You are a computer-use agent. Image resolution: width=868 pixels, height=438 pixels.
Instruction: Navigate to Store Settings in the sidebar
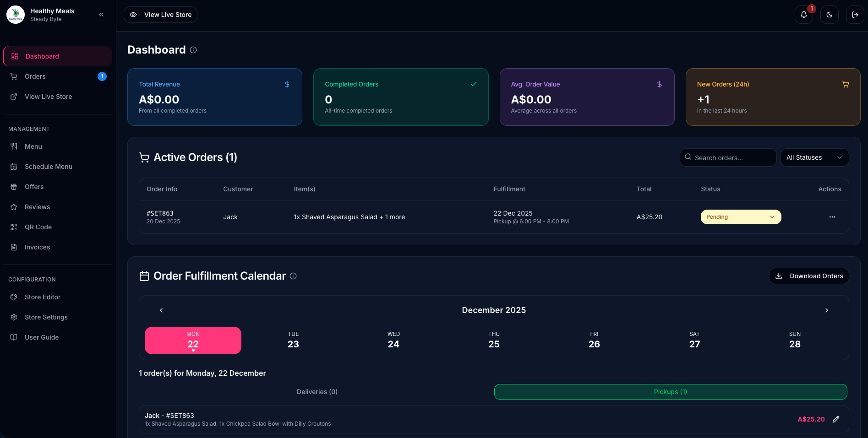click(46, 317)
